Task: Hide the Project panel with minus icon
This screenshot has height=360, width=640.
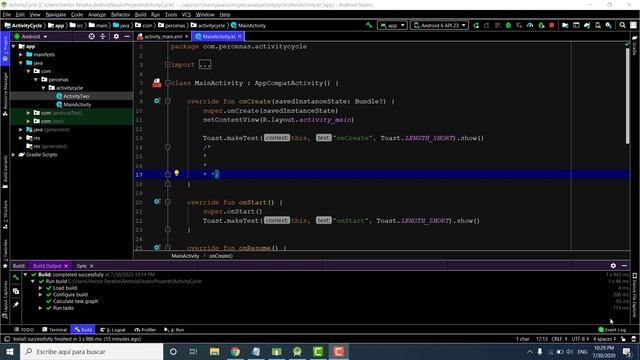Action: coord(127,36)
